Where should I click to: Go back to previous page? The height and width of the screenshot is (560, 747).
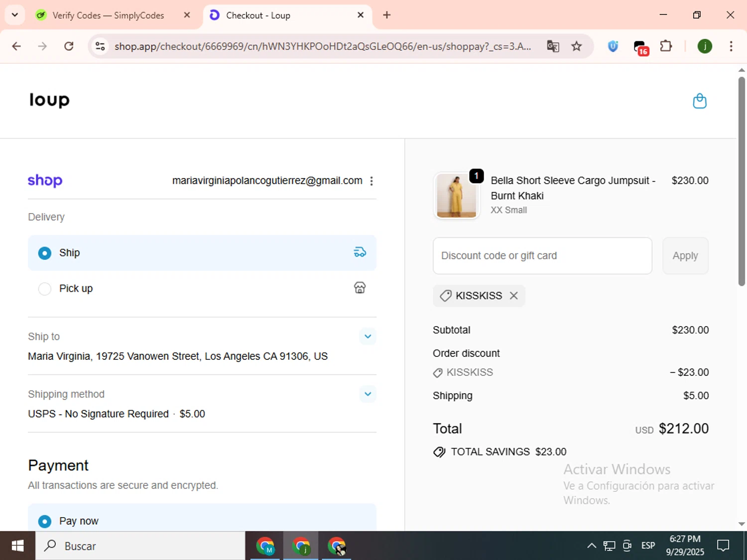tap(16, 46)
